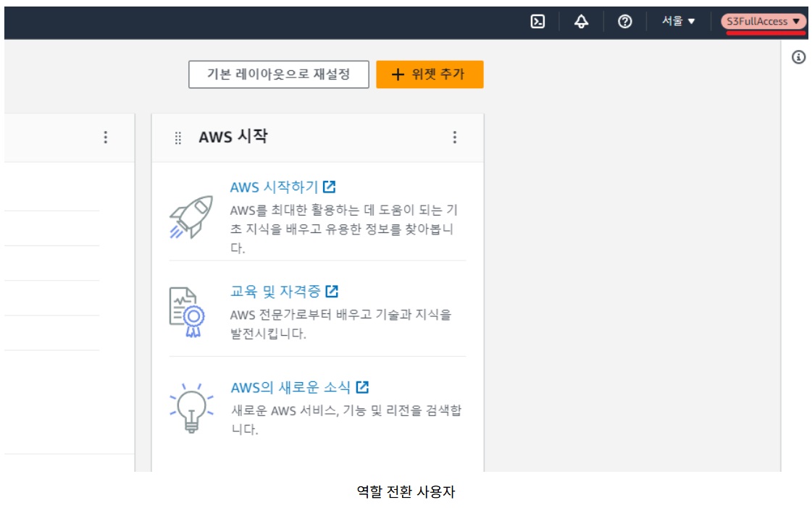
Task: Open options menu of AWS 시작 widget
Action: tap(455, 137)
